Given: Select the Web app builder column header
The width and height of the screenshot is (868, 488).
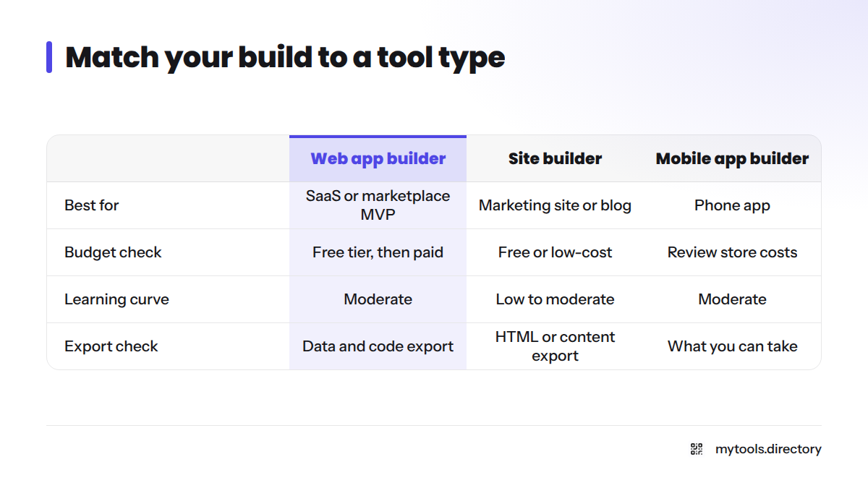Looking at the screenshot, I should (378, 158).
